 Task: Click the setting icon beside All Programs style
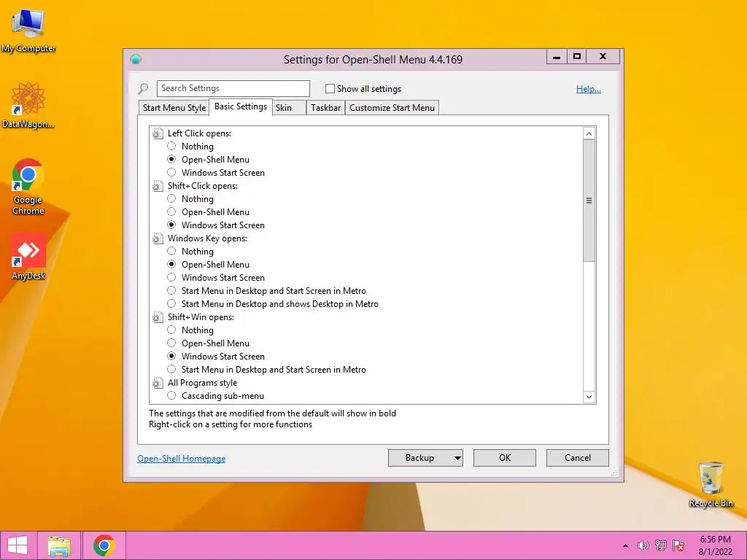click(x=158, y=383)
